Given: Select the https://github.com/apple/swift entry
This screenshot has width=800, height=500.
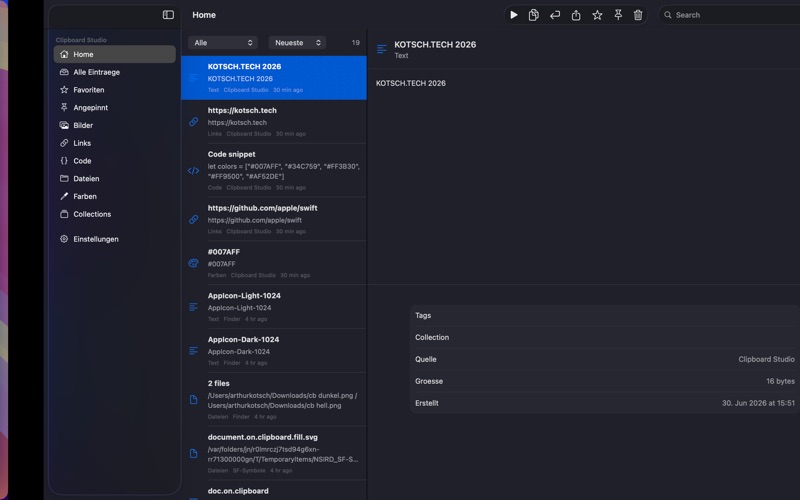Looking at the screenshot, I should 274,219.
